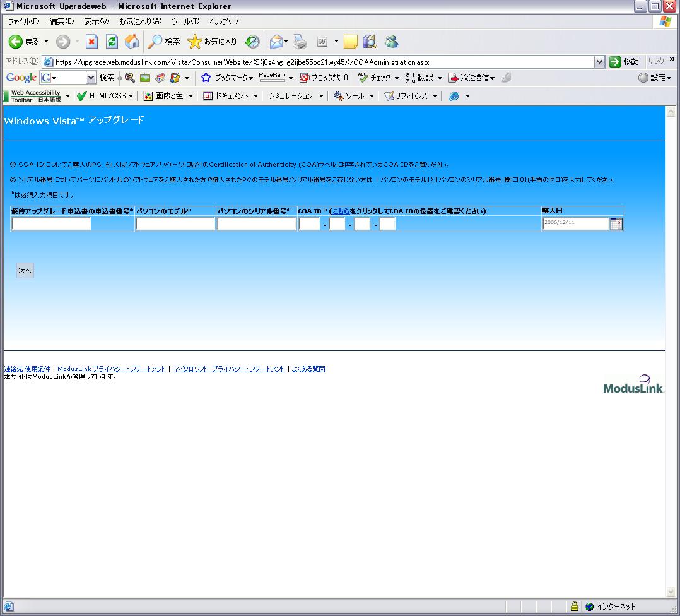Click the パソコンのシリアル番号 input field

pos(256,224)
